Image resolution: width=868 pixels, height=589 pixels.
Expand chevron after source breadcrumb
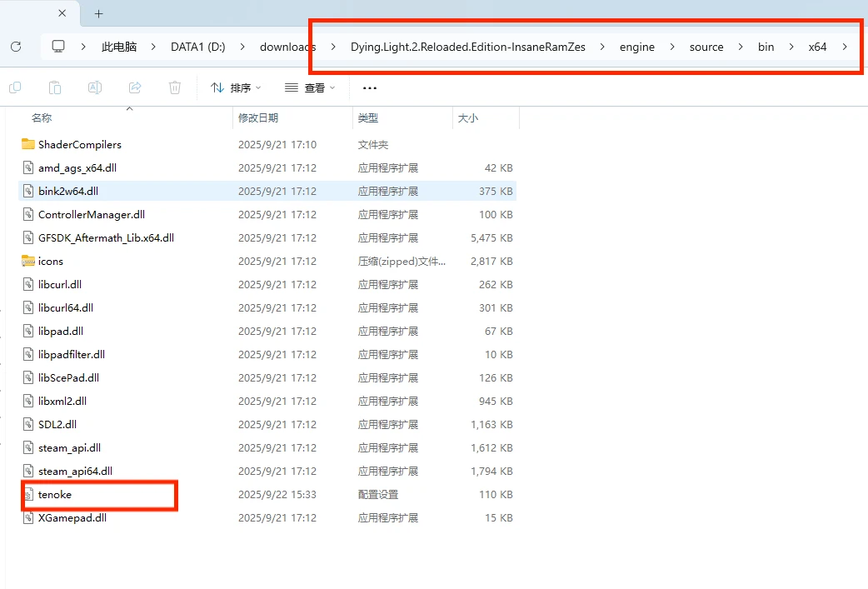tap(741, 47)
